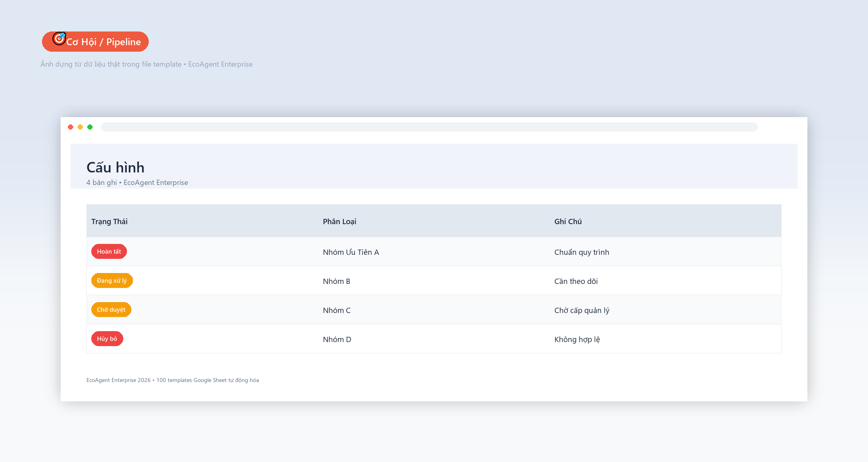868x462 pixels.
Task: Click the yellow window dot
Action: (80, 127)
